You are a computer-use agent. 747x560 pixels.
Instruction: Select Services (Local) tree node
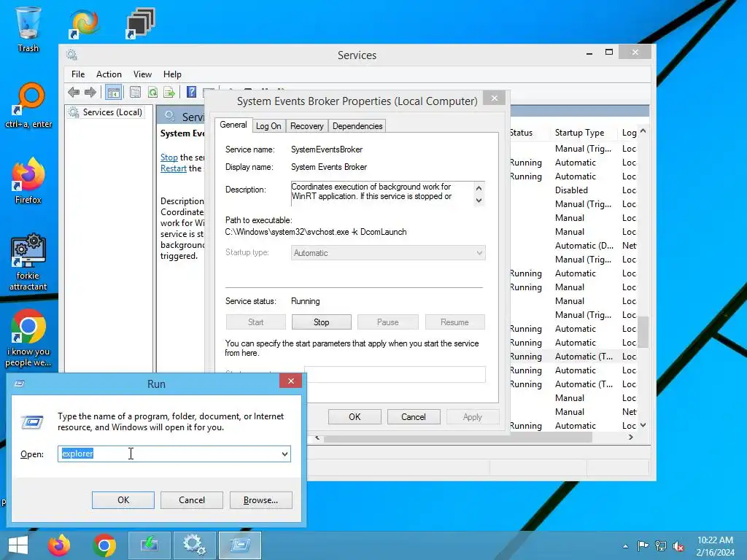tap(107, 112)
